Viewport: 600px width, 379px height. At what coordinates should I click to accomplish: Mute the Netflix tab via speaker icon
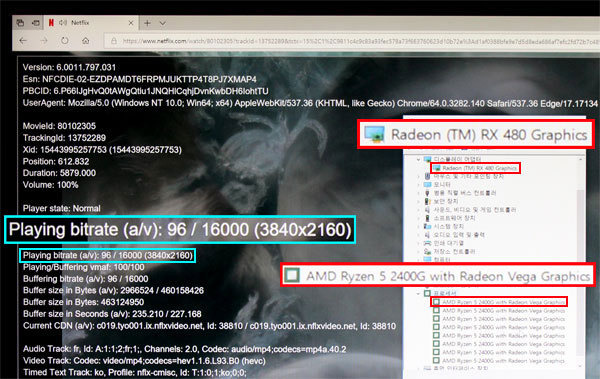pyautogui.click(x=63, y=23)
